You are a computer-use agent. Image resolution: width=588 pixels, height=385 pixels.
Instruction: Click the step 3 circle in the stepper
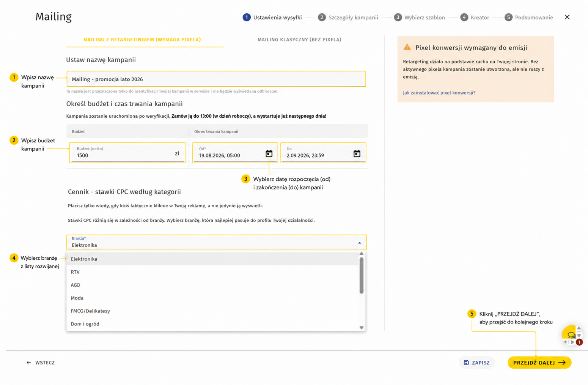398,17
